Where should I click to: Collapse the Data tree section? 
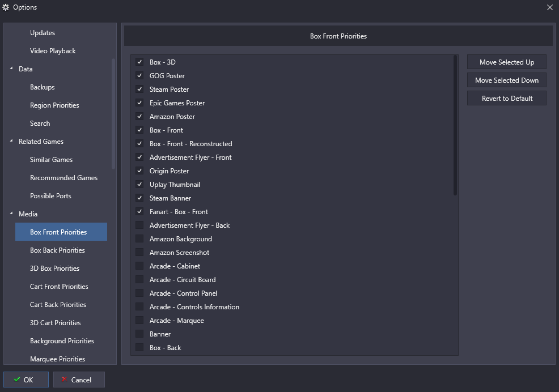click(11, 69)
